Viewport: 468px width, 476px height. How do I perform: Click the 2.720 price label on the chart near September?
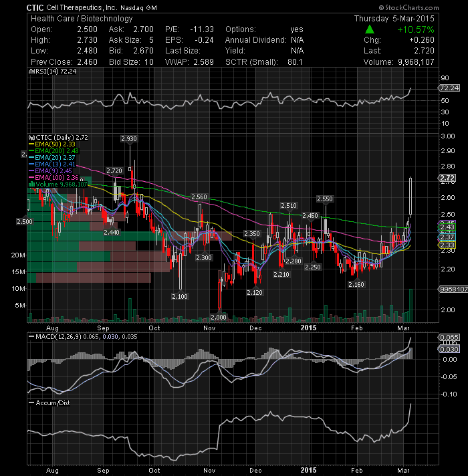pos(114,171)
